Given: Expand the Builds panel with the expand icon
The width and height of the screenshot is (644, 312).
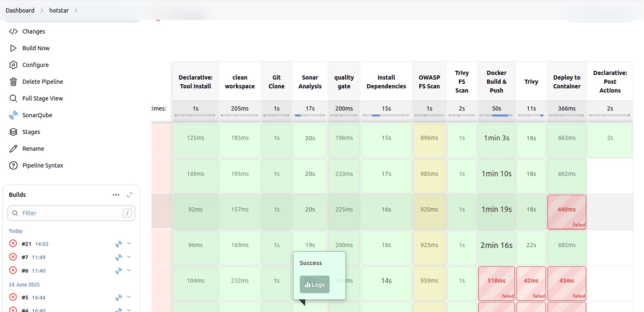Looking at the screenshot, I should point(130,195).
